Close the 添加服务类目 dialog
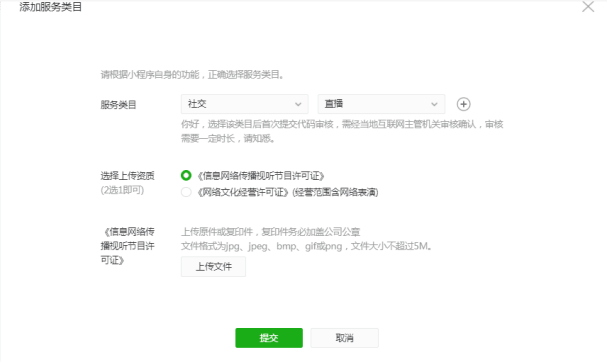Screen dimensions: 607x363 588,7
